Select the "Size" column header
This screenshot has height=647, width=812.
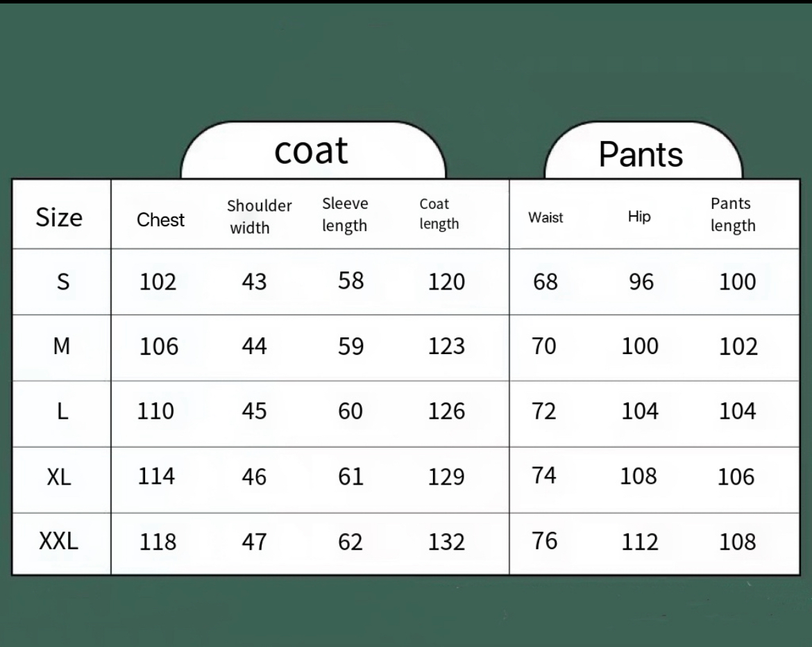59,217
